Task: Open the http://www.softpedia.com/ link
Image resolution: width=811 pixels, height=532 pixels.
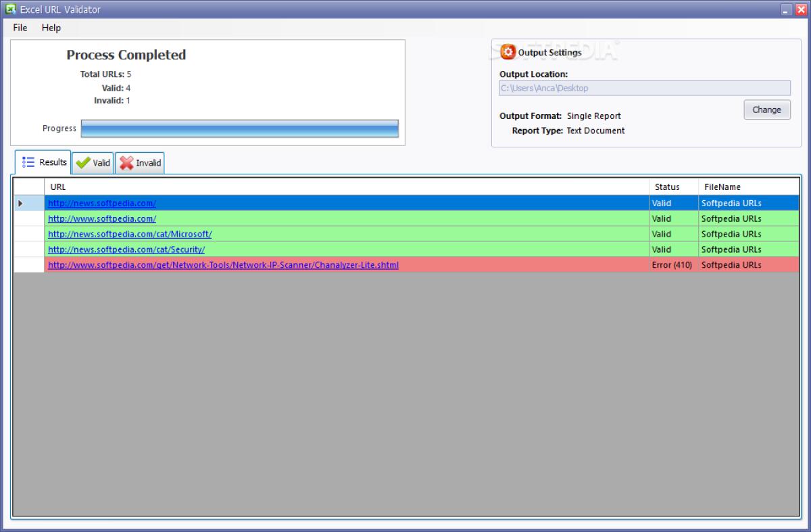Action: pos(101,218)
